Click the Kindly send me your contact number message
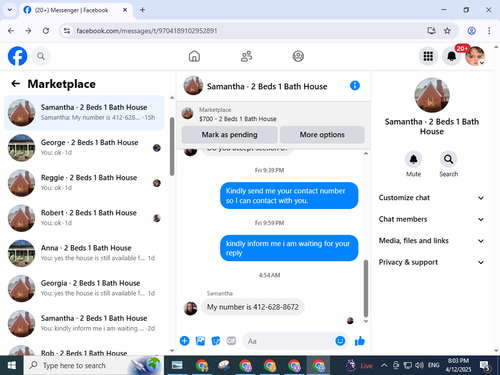This screenshot has height=375, width=500. click(289, 196)
